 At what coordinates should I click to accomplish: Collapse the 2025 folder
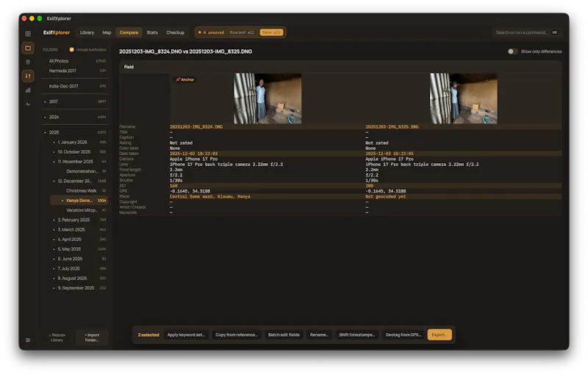pos(45,132)
